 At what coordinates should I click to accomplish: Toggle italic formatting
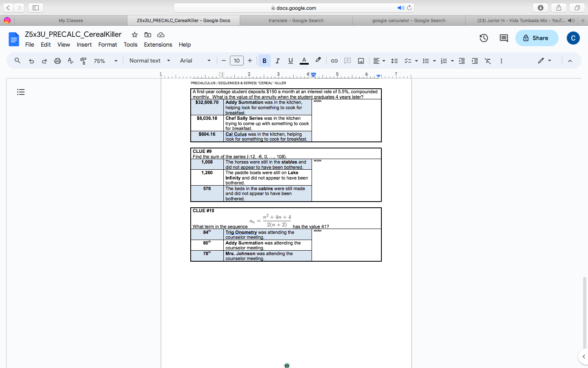tap(278, 61)
